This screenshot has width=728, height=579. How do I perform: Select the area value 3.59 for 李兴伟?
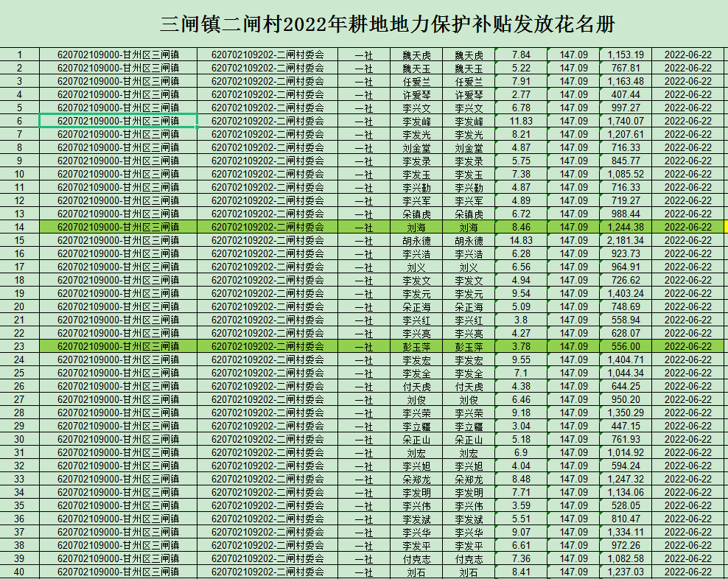click(521, 505)
